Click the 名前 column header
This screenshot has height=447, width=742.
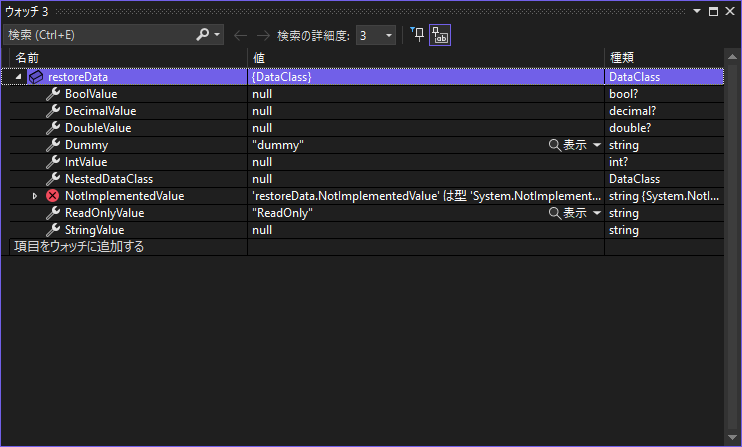pos(128,58)
